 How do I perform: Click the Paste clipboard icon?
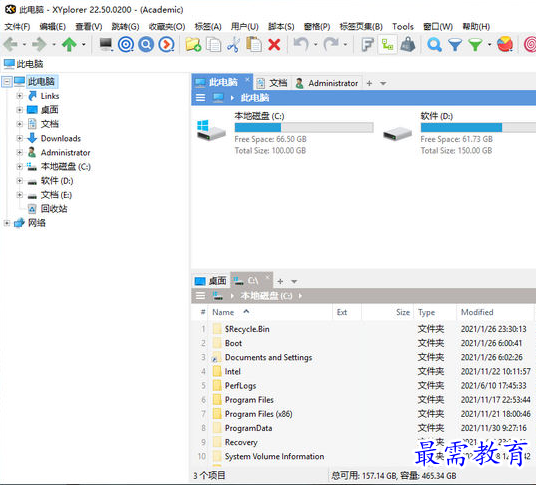pyautogui.click(x=254, y=44)
